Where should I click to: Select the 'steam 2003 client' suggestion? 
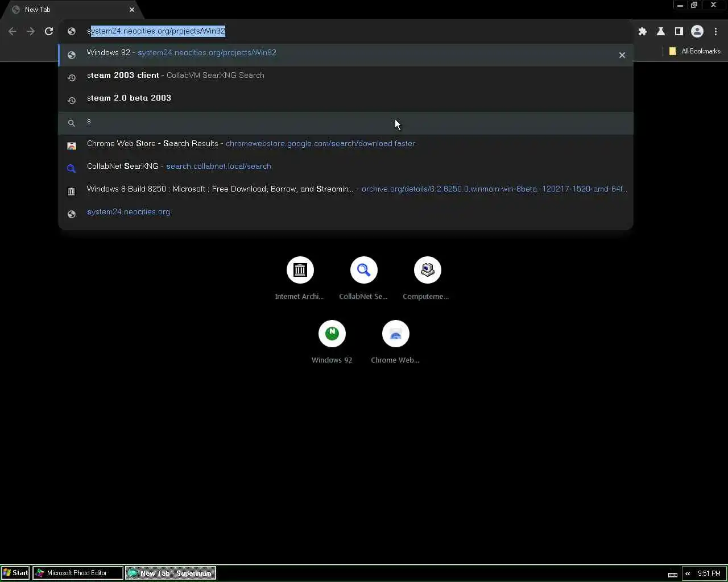(x=345, y=77)
